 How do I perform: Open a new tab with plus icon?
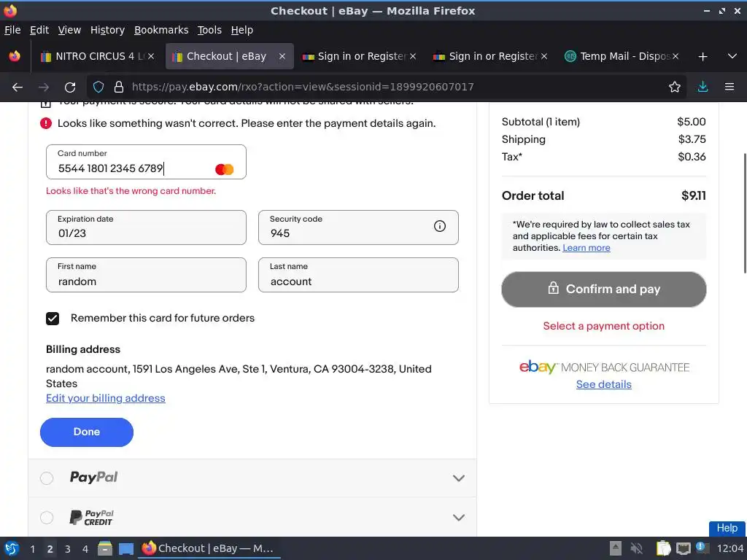point(703,57)
